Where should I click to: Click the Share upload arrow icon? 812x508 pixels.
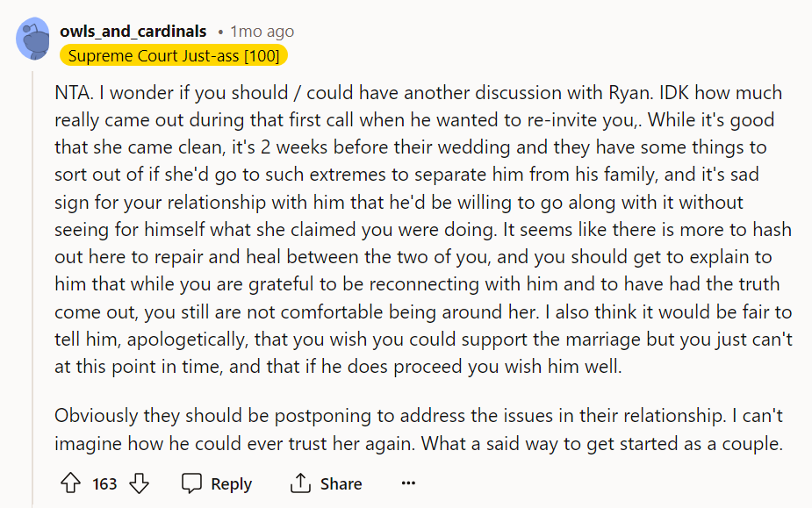coord(300,483)
